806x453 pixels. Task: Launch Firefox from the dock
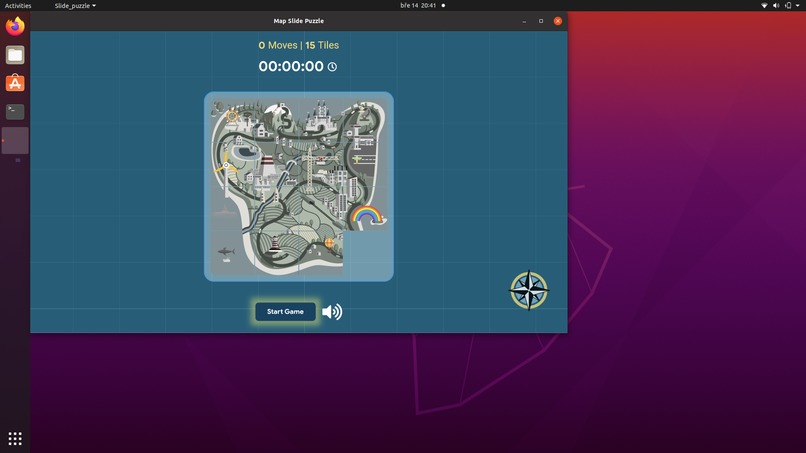pos(15,27)
